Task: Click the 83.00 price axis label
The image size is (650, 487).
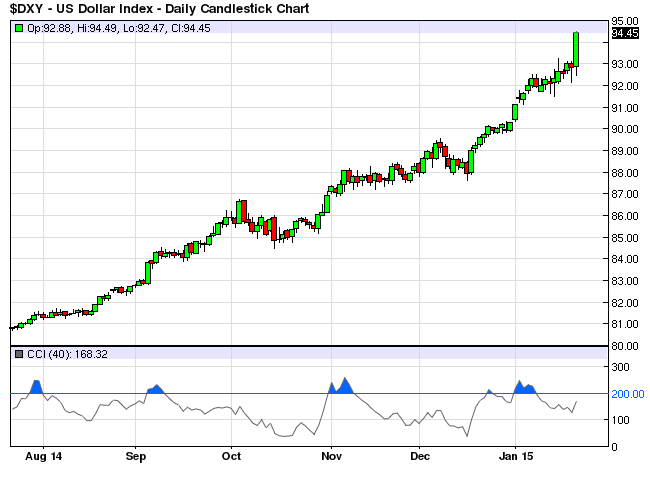Action: (625, 281)
